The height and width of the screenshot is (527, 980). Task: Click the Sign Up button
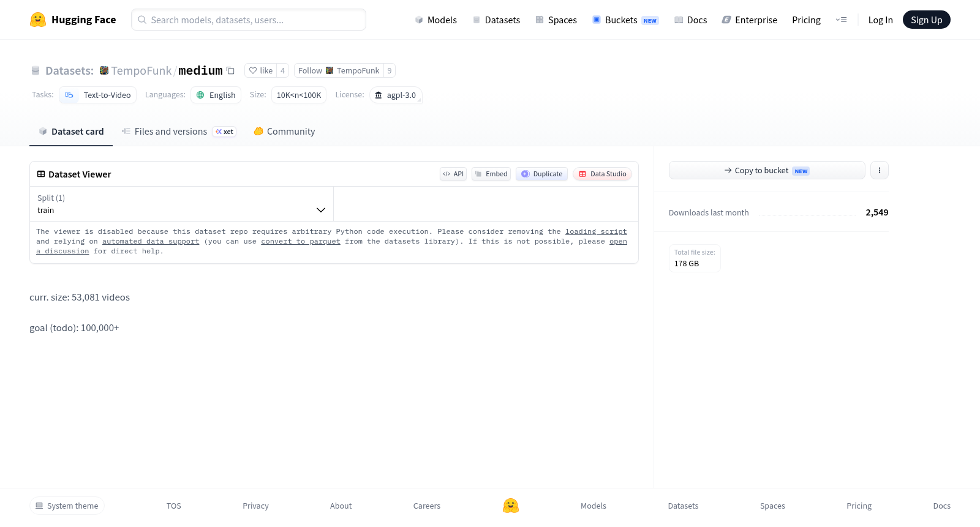pyautogui.click(x=926, y=20)
